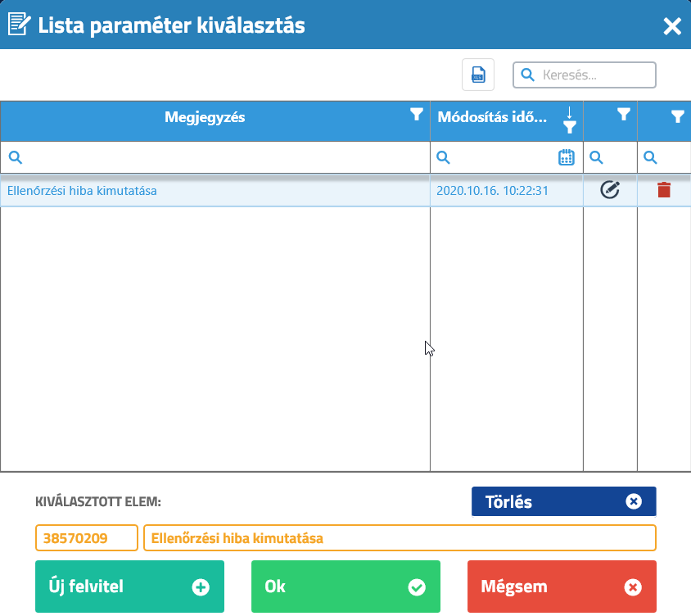Viewport: 691px width, 616px height.
Task: Open the calendar date picker in filter row
Action: [x=567, y=157]
